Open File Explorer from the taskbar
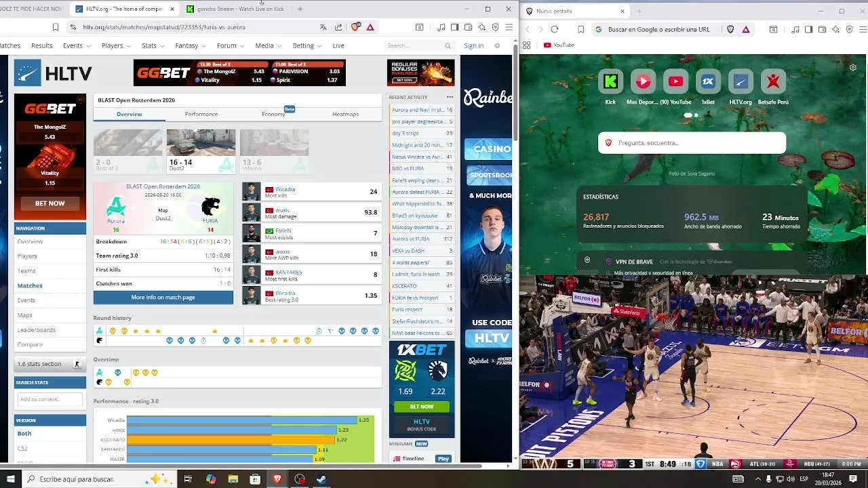Screen dimensions: 868x488 pyautogui.click(x=233, y=479)
